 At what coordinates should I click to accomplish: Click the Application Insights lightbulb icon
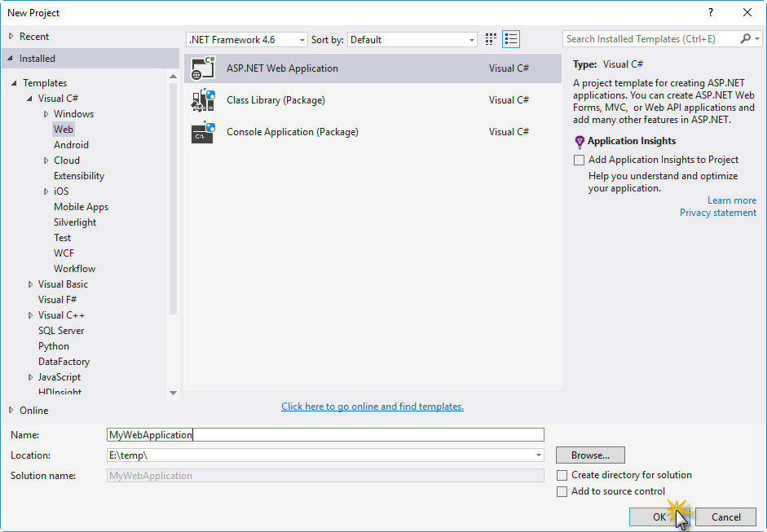580,142
